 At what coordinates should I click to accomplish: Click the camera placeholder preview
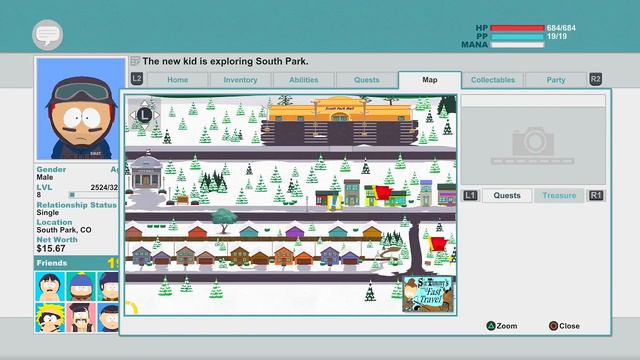click(x=533, y=146)
